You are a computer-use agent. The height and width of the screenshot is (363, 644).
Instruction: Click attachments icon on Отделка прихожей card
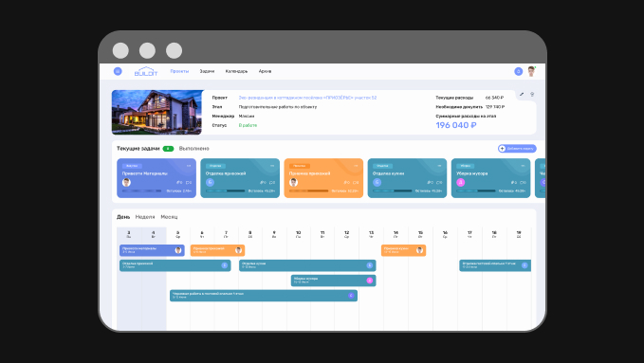(x=263, y=182)
